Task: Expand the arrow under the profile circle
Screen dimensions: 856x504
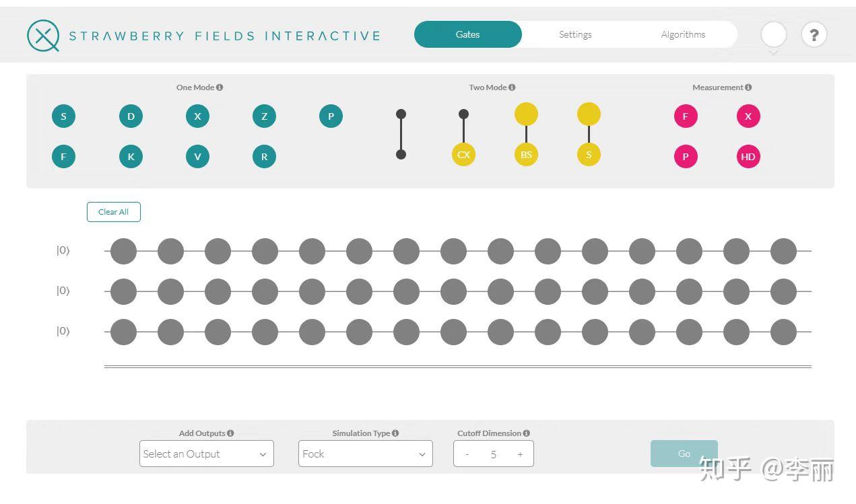Action: pos(773,52)
